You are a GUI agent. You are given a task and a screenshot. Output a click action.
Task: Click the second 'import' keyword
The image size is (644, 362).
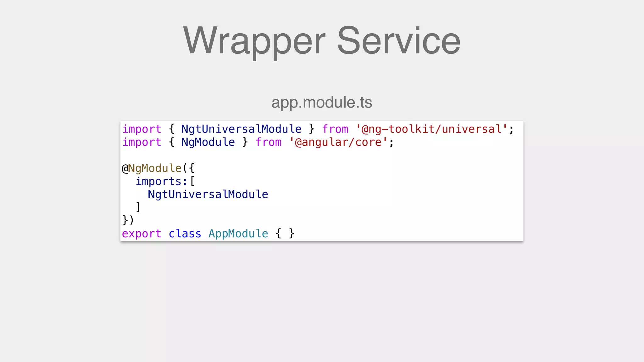(x=142, y=142)
